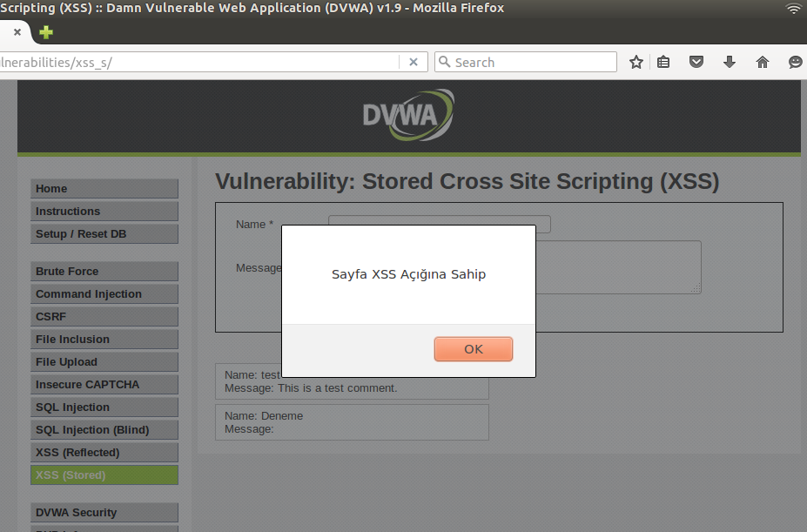This screenshot has width=807, height=532.
Task: Stop loading with the address bar X
Action: pos(414,63)
